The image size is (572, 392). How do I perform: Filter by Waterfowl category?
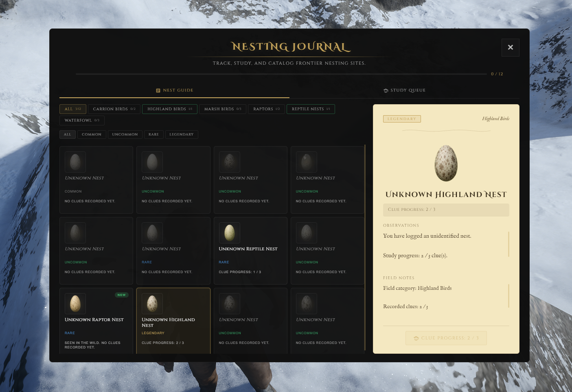pyautogui.click(x=82, y=120)
